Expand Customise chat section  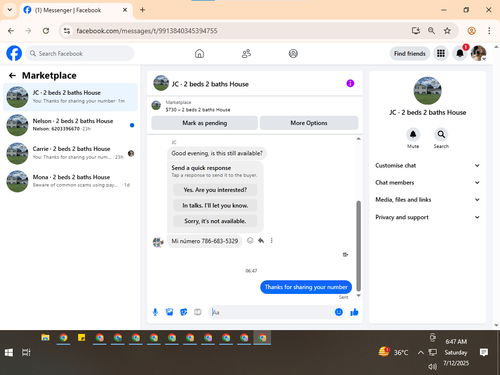428,165
